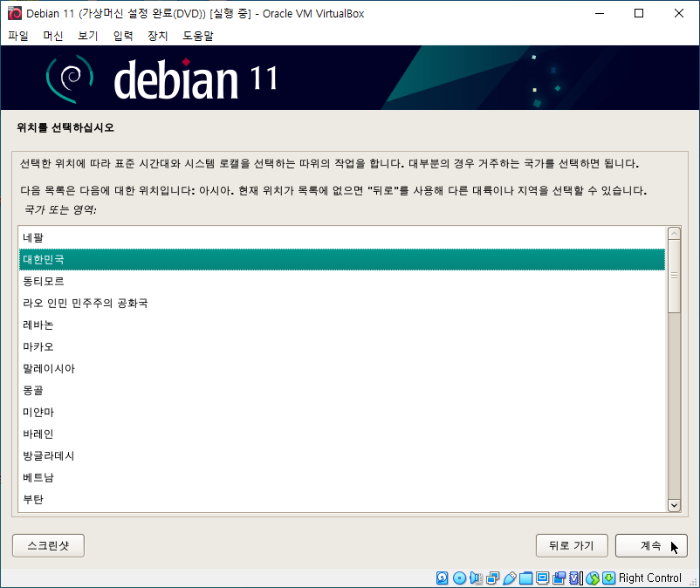Viewport: 700px width, 588px height.
Task: Select 레바논 in the country list
Action: point(342,325)
